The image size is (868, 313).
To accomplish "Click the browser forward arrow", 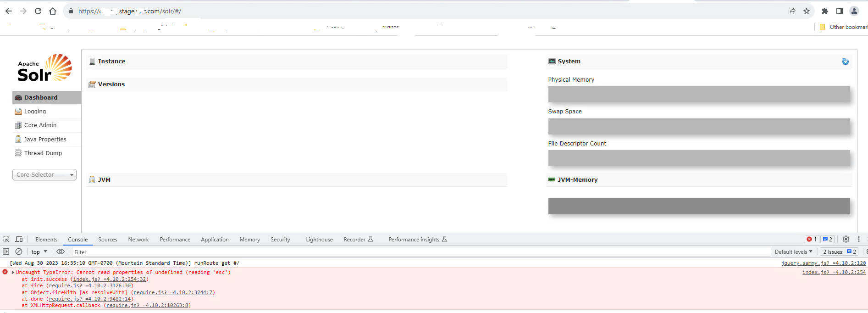I will click(23, 11).
